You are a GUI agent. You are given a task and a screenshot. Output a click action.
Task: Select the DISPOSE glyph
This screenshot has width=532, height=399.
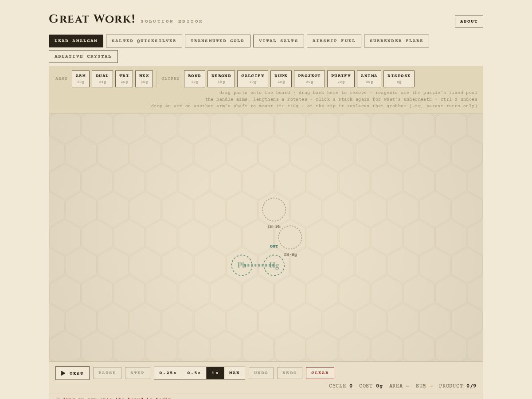tap(399, 78)
